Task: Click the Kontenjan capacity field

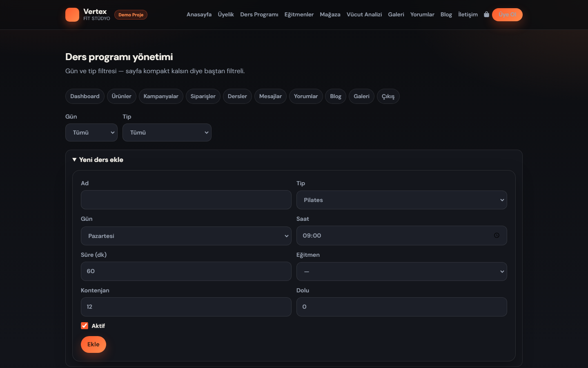Action: (186, 307)
